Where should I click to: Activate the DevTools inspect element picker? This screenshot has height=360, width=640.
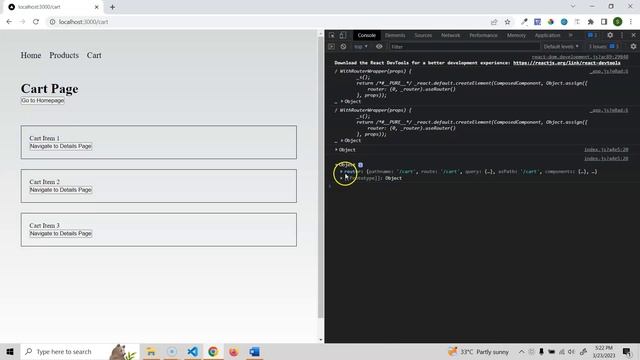[331, 36]
